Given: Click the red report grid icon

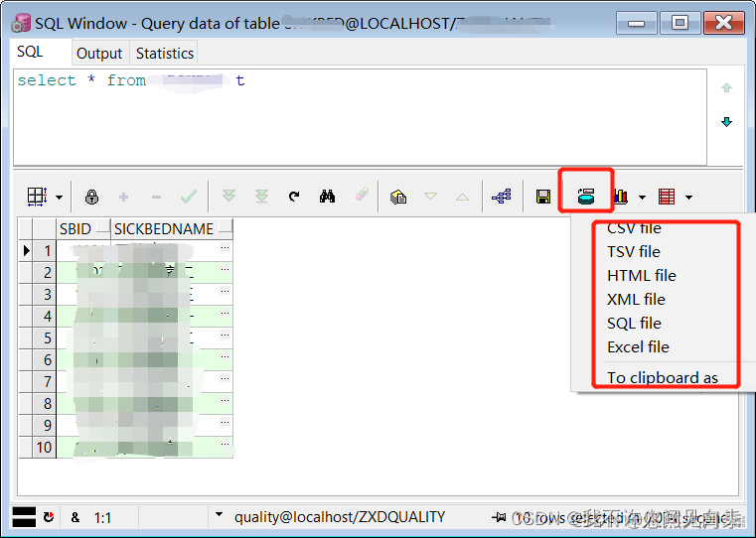Looking at the screenshot, I should tap(667, 197).
